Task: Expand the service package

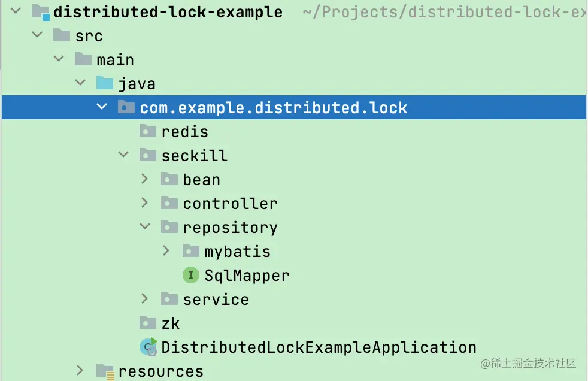Action: click(x=145, y=298)
